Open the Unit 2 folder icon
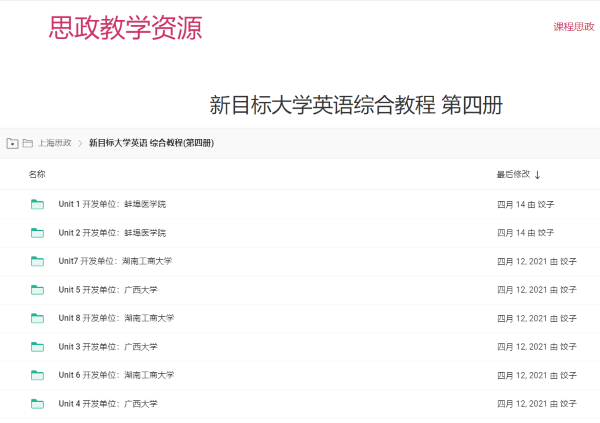The image size is (600, 423). tap(37, 233)
